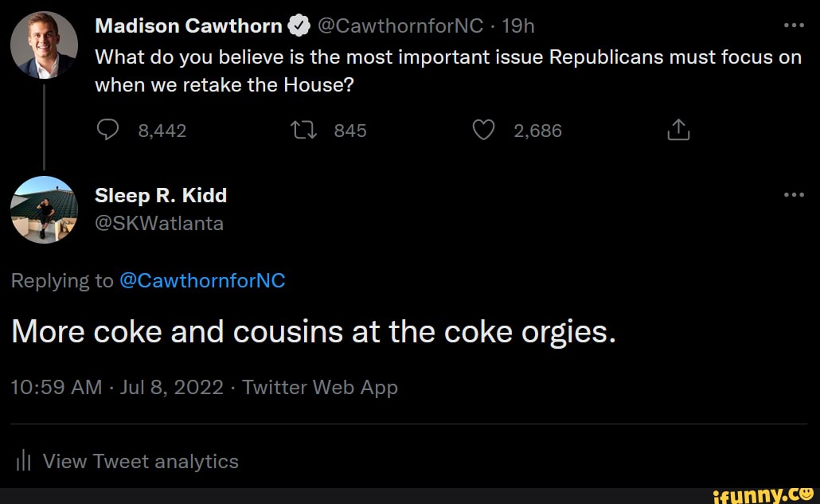Image resolution: width=820 pixels, height=504 pixels.
Task: Select the 19h timestamp on Cawthorn's tweet
Action: click(518, 25)
